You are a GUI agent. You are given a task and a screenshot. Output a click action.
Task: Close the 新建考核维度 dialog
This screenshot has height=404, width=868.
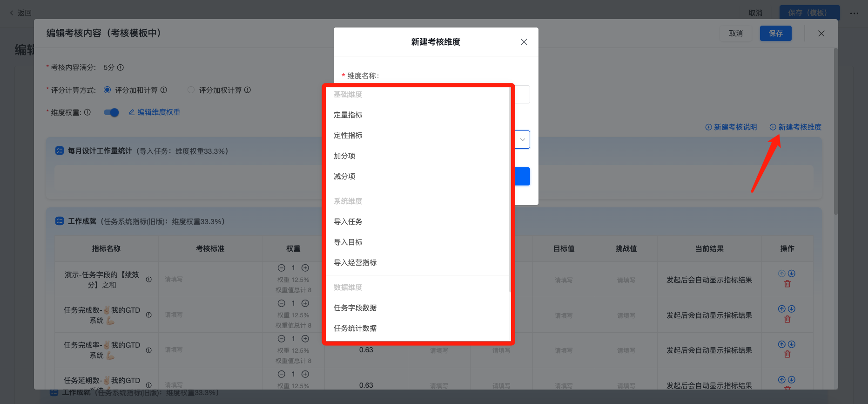pos(524,42)
